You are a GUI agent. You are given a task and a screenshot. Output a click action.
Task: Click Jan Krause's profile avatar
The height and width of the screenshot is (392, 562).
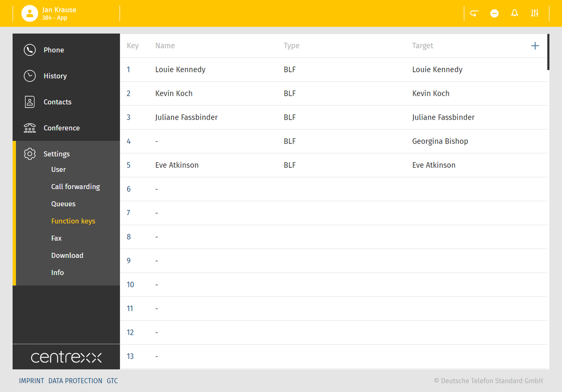30,13
